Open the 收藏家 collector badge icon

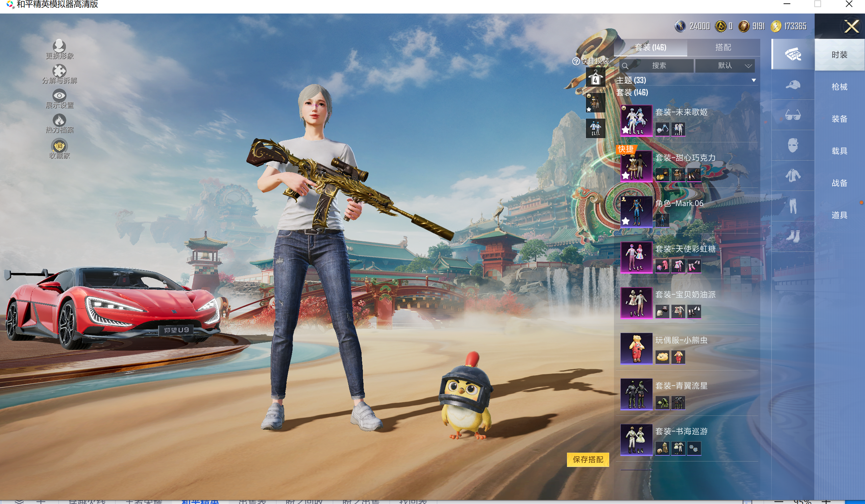(59, 146)
